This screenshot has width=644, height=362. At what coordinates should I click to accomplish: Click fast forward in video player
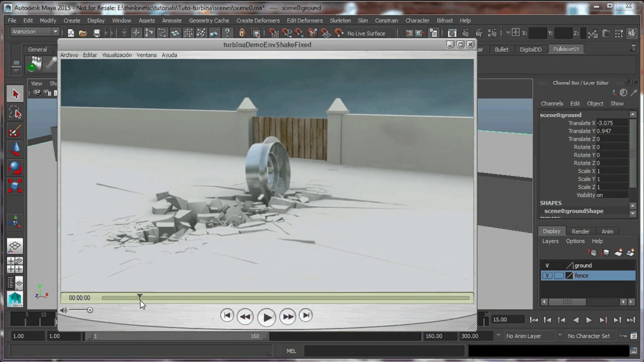(x=288, y=317)
